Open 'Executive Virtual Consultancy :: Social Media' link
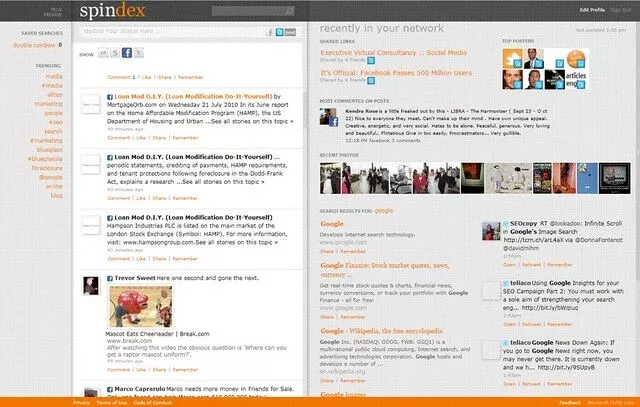Image resolution: width=640 pixels, height=407 pixels. [x=393, y=53]
